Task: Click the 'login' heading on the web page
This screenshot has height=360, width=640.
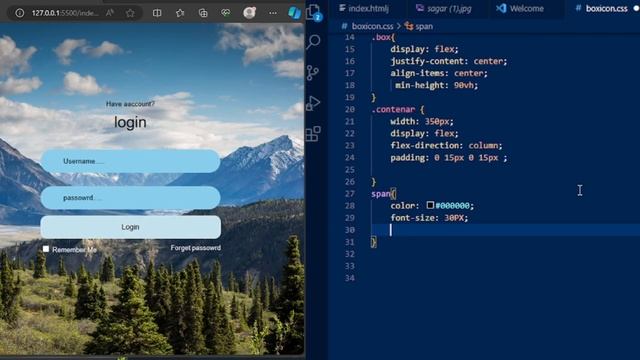Action: pos(130,122)
